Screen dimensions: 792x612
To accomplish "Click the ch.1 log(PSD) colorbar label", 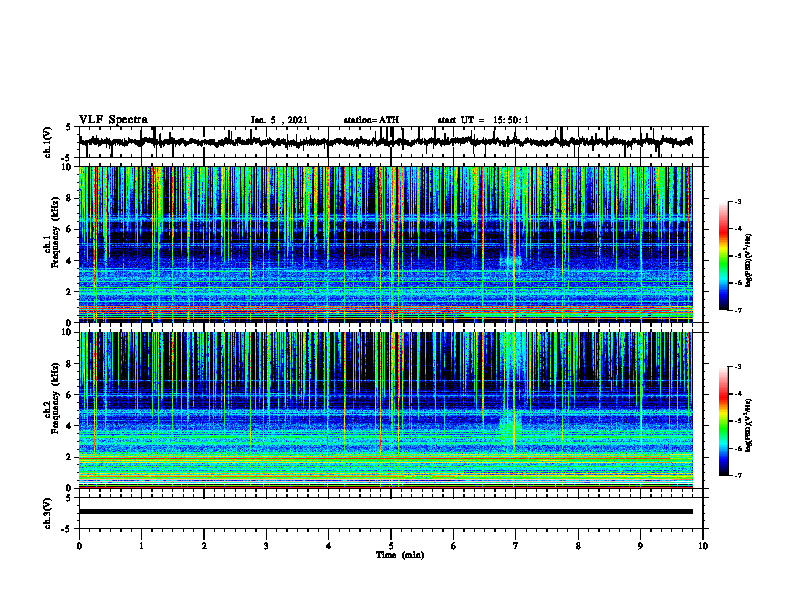I will click(749, 261).
